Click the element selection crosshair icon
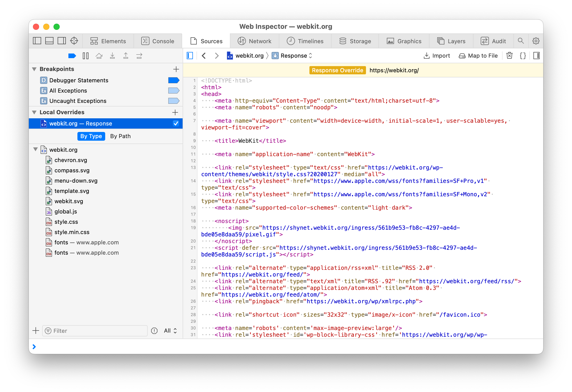 click(74, 41)
